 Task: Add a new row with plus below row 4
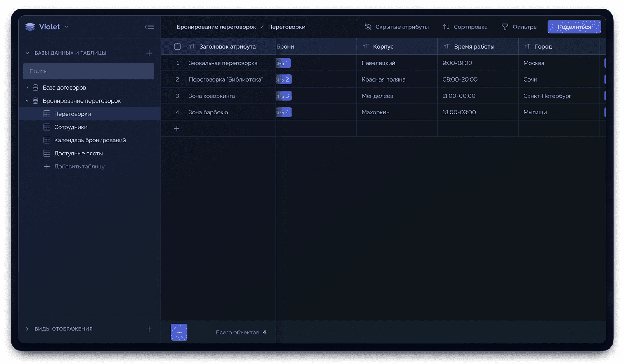coord(177,128)
